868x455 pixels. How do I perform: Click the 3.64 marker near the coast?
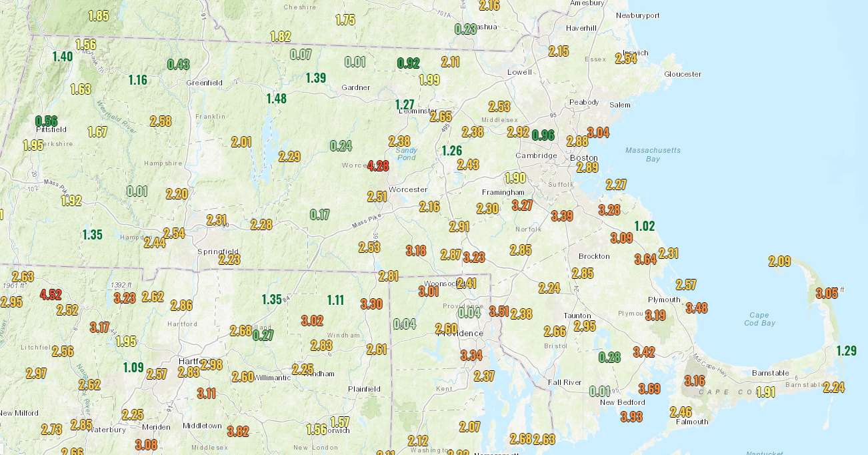pos(645,260)
